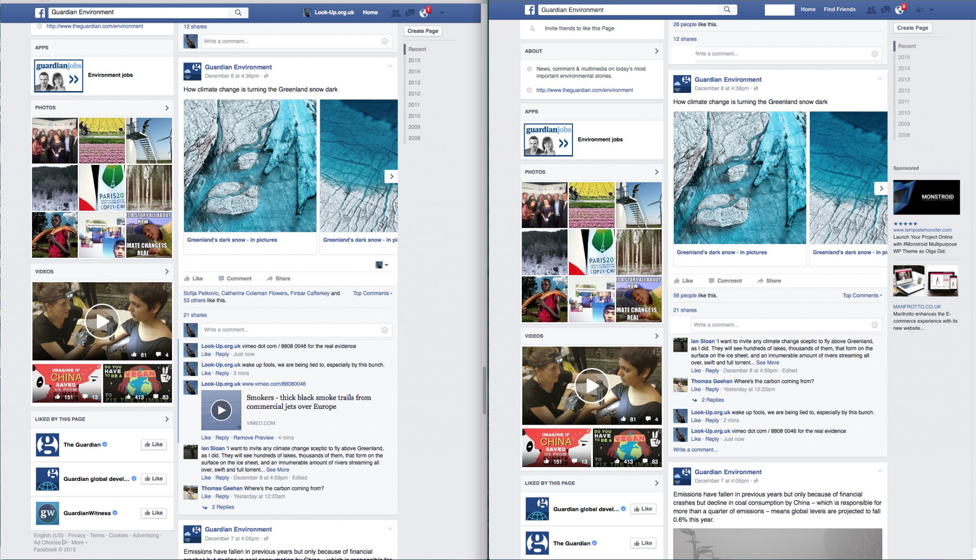Click Home in right window top bar
The image size is (976, 560).
[x=808, y=10]
